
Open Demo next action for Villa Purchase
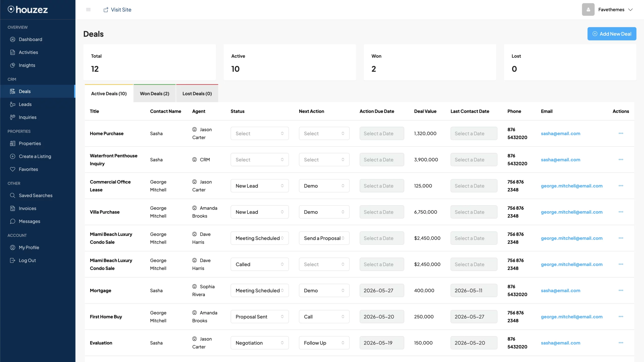[324, 212]
